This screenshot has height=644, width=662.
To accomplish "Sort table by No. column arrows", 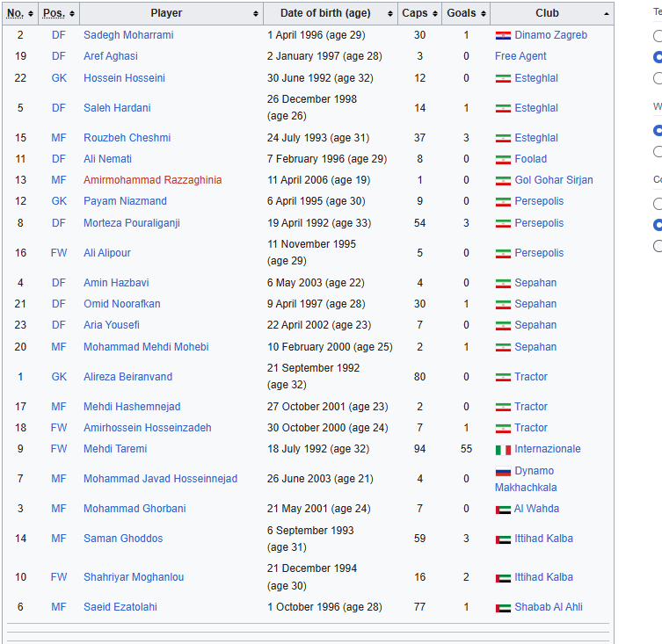I will [x=31, y=14].
